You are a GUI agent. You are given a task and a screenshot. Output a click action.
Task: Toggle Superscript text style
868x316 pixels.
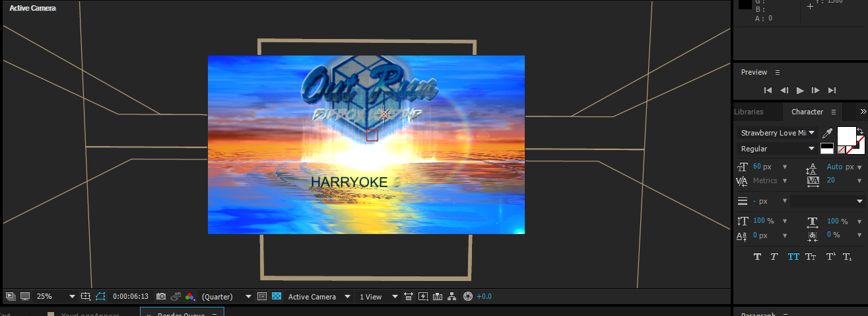click(830, 257)
